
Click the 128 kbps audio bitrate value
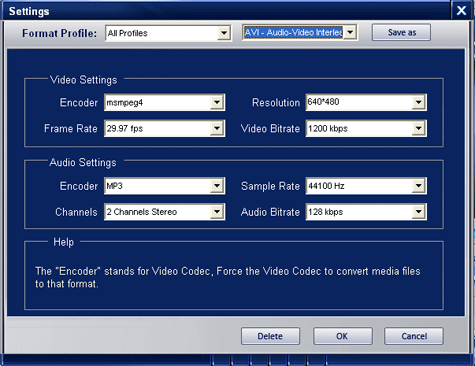[x=325, y=212]
